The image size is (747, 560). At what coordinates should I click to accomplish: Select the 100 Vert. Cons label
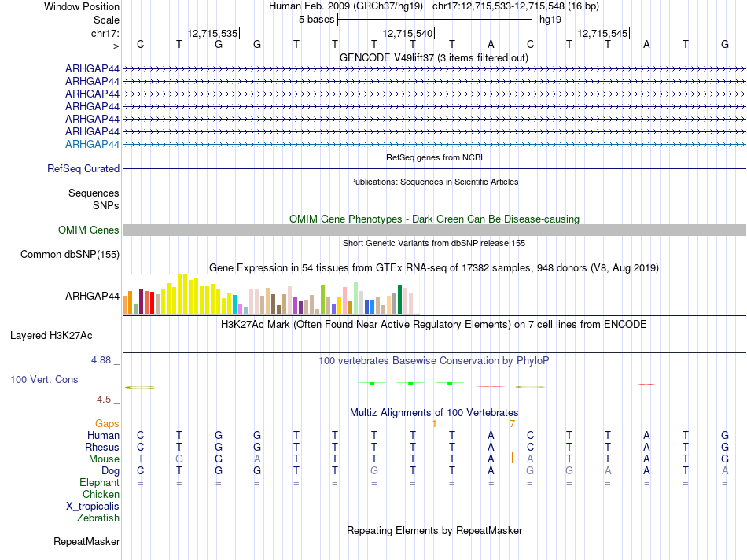click(x=44, y=380)
